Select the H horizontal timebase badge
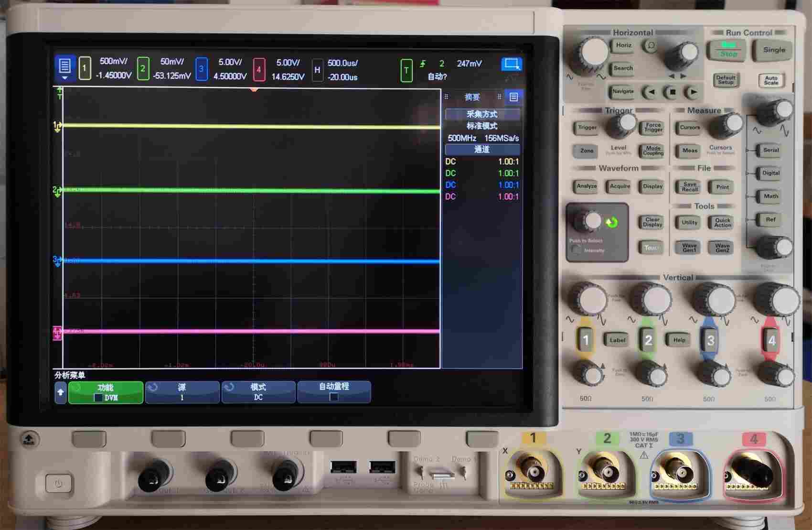 (317, 70)
